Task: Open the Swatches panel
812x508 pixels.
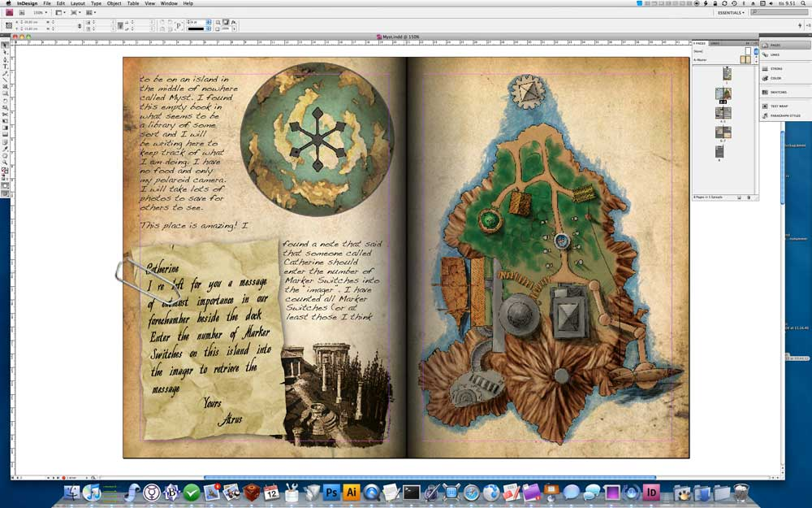Action: tap(777, 93)
